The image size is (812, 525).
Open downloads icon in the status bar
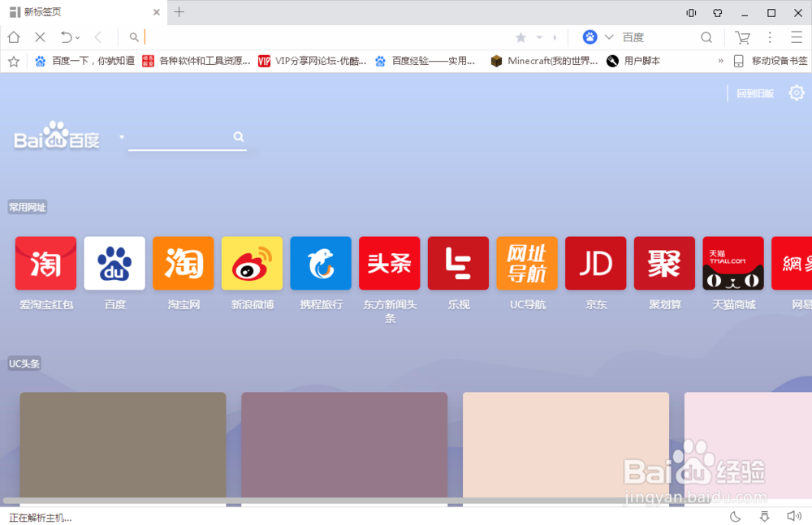click(x=764, y=516)
